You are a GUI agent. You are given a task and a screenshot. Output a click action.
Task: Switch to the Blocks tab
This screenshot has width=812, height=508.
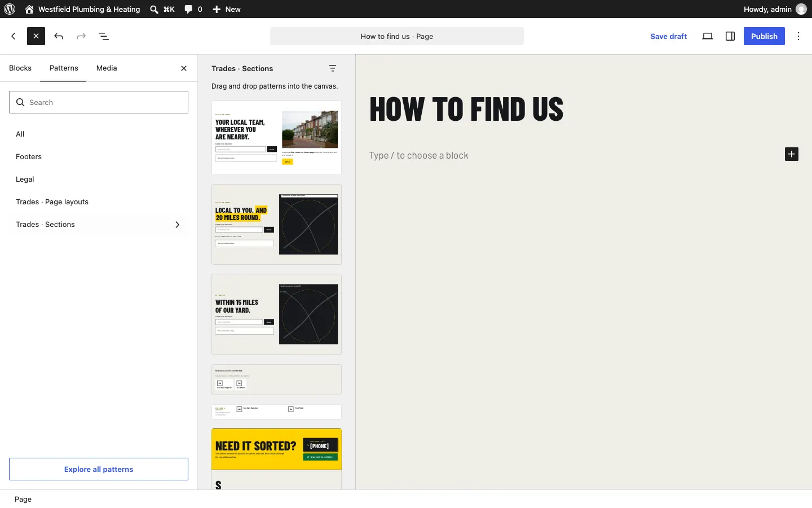pos(20,68)
